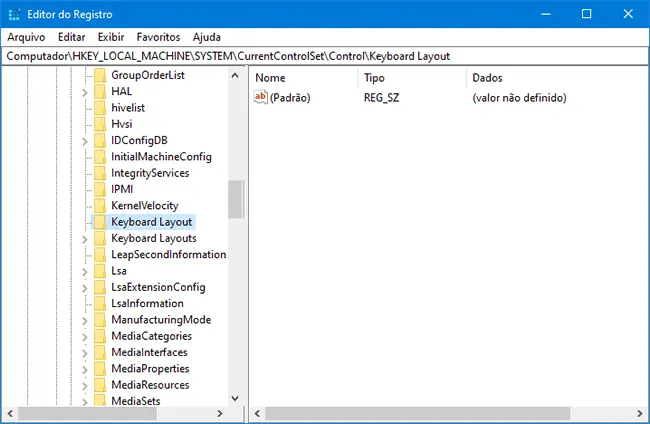Image resolution: width=650 pixels, height=424 pixels.
Task: Click the HAL folder icon
Action: coord(99,92)
